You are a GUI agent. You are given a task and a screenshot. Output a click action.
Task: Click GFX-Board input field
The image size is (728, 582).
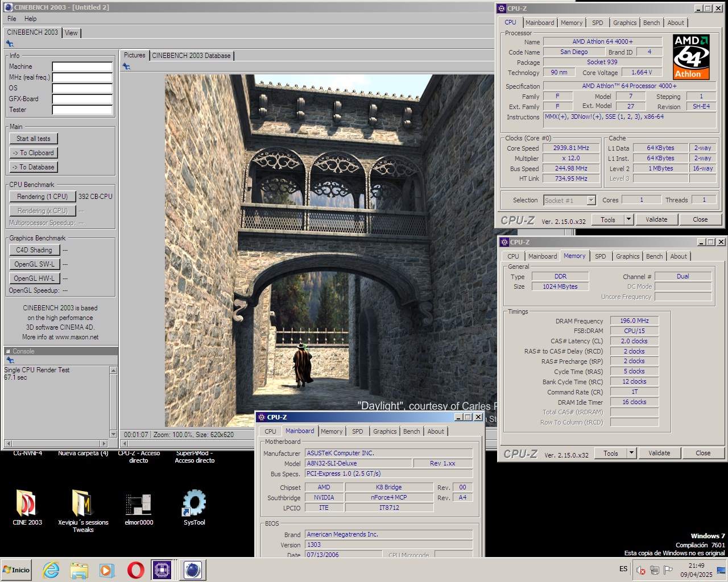coord(82,99)
